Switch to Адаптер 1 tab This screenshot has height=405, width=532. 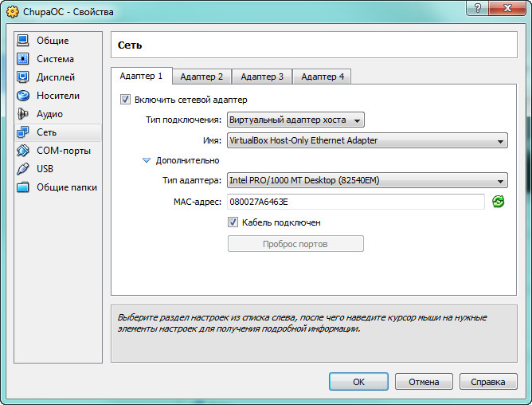pyautogui.click(x=141, y=76)
